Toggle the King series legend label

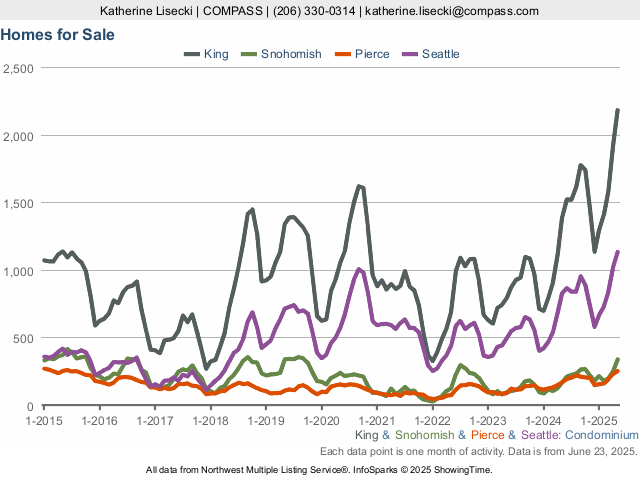(216, 54)
